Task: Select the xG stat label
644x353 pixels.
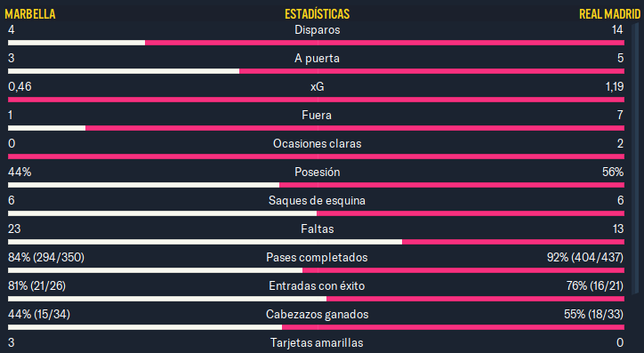Action: (317, 86)
